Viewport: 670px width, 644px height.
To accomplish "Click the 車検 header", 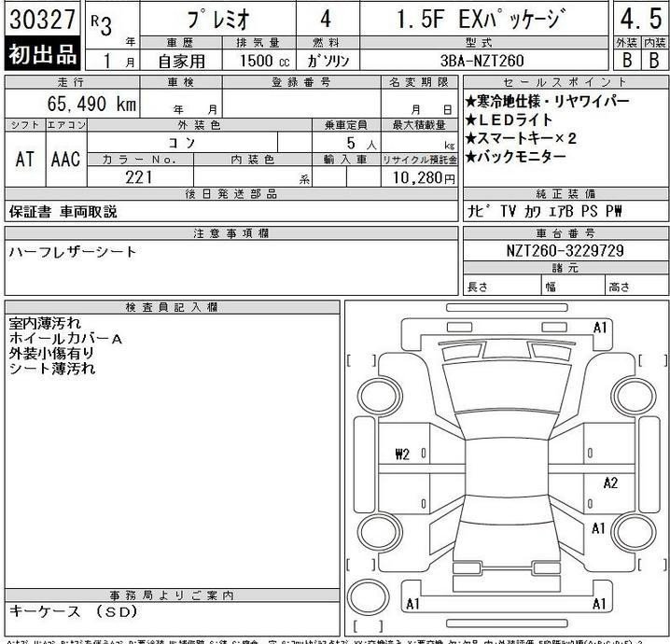I will tap(181, 81).
